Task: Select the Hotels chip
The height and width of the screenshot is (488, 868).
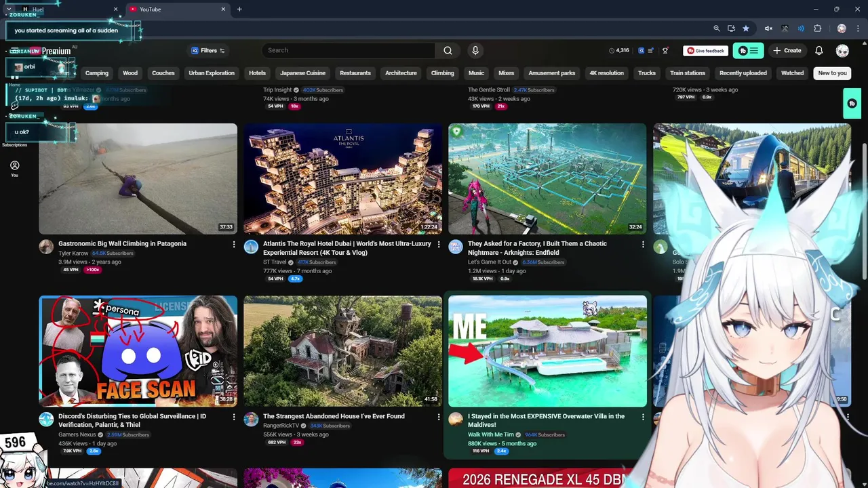Action: (x=257, y=73)
